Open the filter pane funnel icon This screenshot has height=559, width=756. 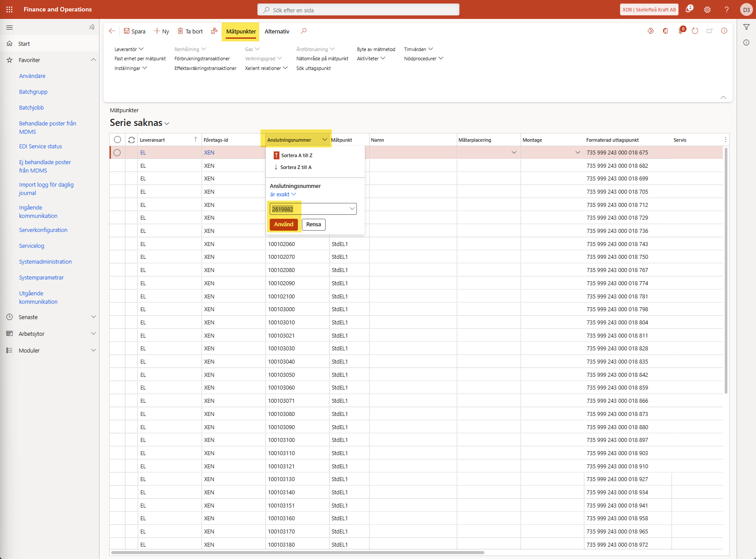[746, 27]
